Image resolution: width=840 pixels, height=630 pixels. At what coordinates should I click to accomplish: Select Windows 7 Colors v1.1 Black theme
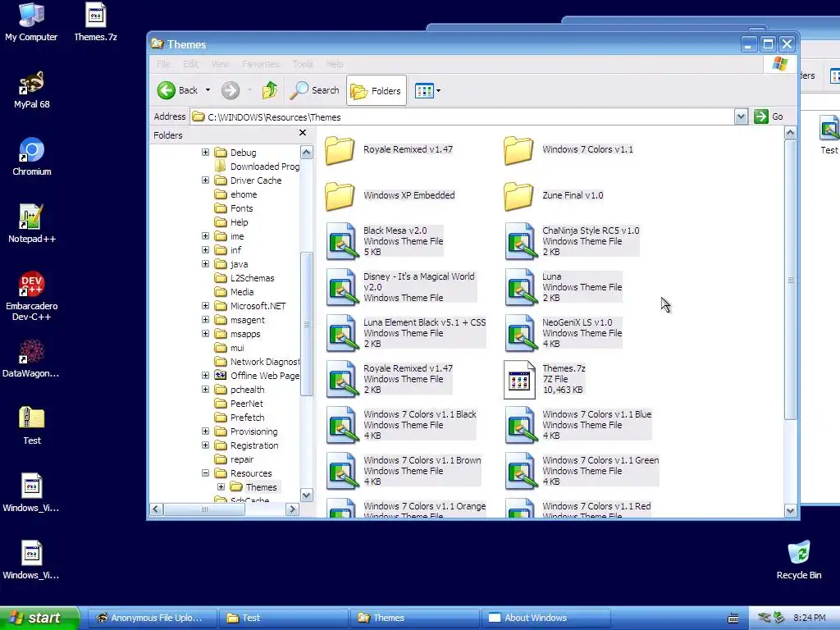401,425
